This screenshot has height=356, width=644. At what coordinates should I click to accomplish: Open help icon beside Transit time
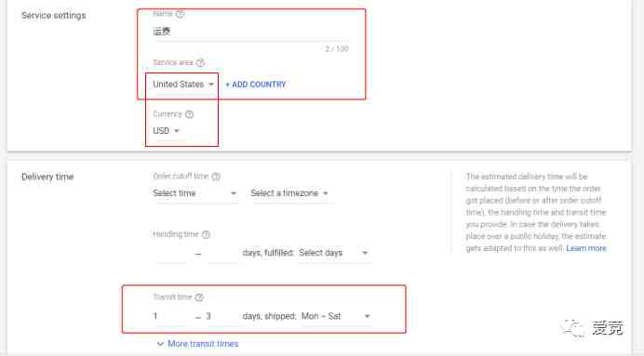(x=199, y=297)
